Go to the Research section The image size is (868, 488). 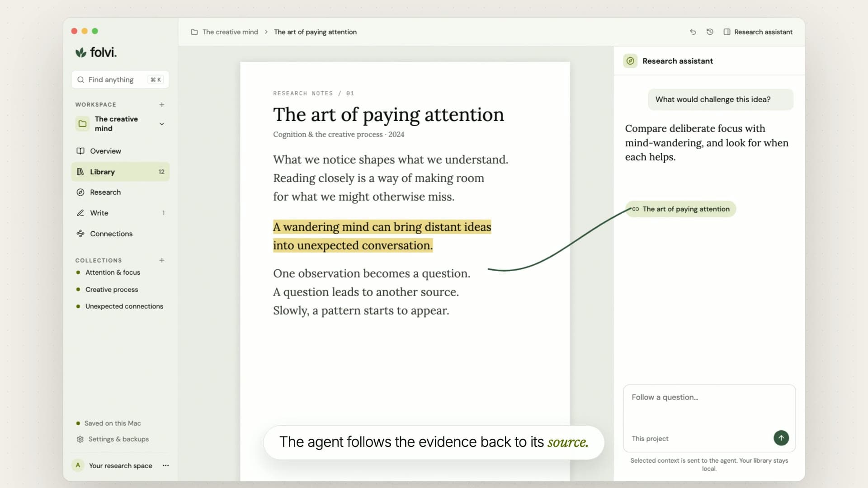pos(120,192)
